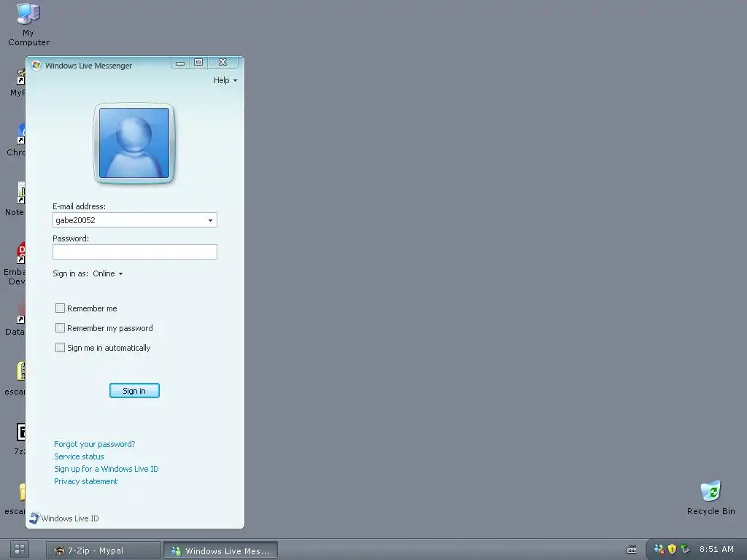Enable the Remember me checkbox
747x560 pixels.
coord(60,308)
